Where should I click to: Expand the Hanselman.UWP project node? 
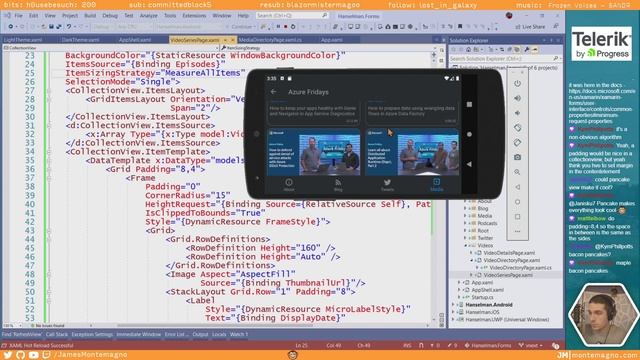point(453,320)
